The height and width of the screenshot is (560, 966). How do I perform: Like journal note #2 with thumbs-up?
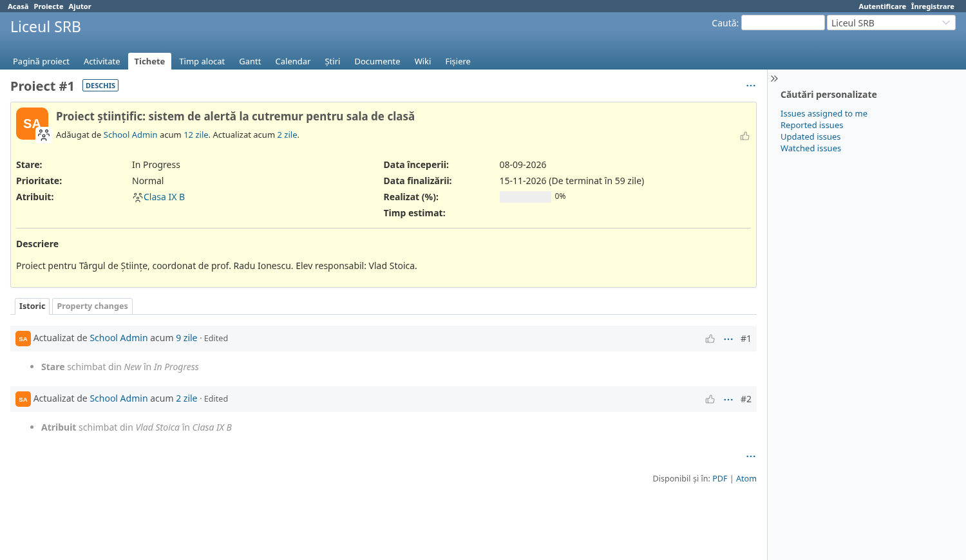point(710,399)
